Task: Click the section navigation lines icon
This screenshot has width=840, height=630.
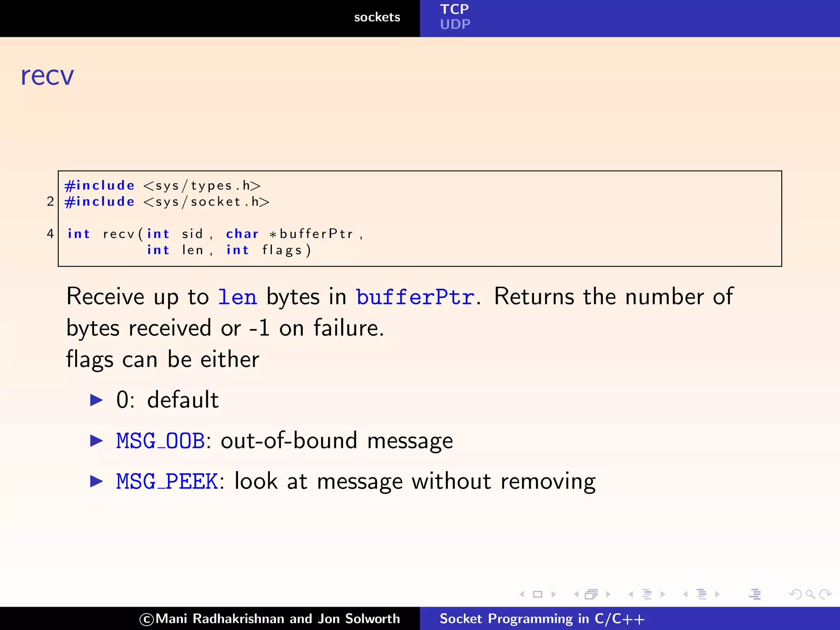Action: pyautogui.click(x=701, y=594)
